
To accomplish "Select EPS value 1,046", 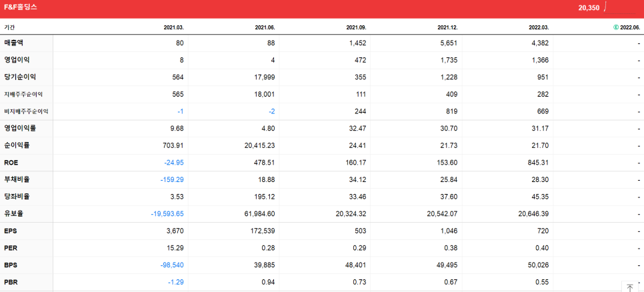I will (x=448, y=231).
